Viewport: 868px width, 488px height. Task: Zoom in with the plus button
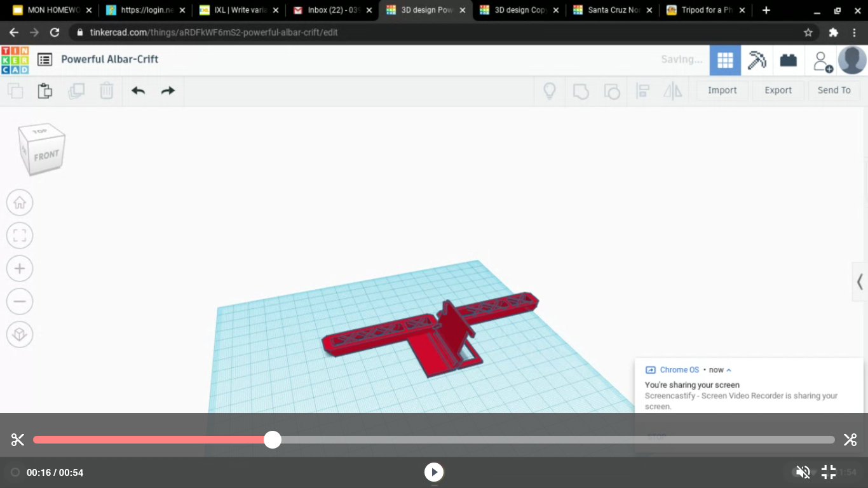point(20,269)
